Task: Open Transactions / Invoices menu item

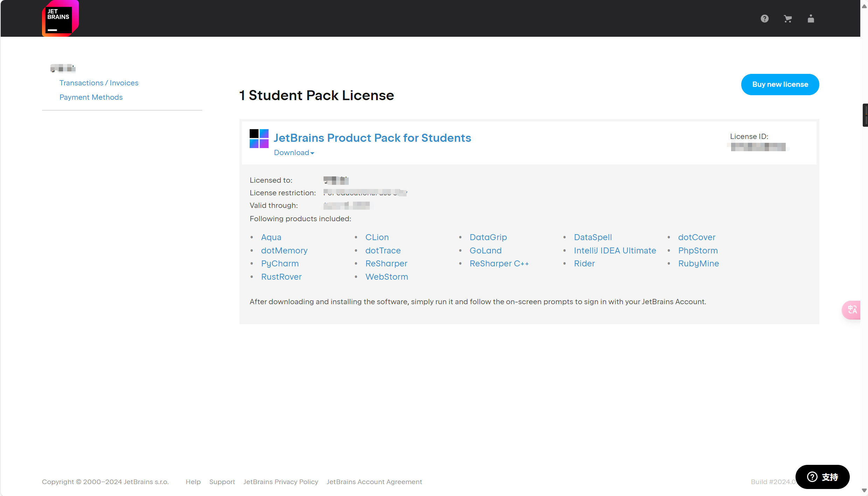Action: point(99,83)
